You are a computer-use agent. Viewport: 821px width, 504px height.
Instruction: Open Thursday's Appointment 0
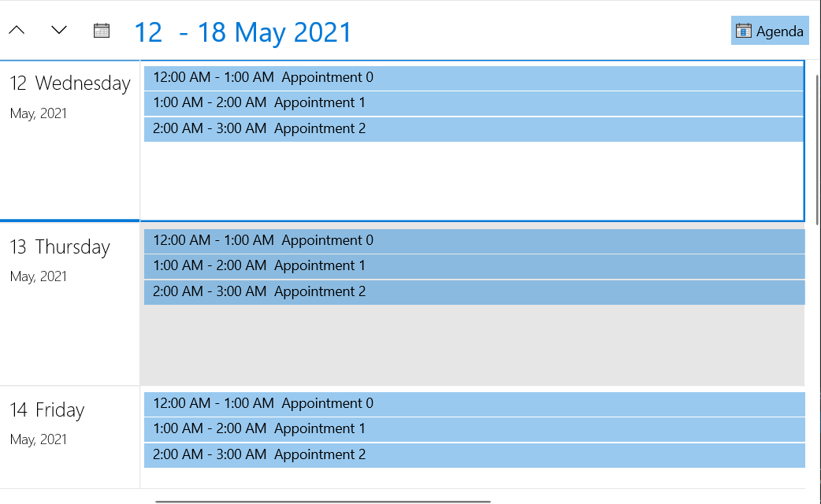point(473,240)
